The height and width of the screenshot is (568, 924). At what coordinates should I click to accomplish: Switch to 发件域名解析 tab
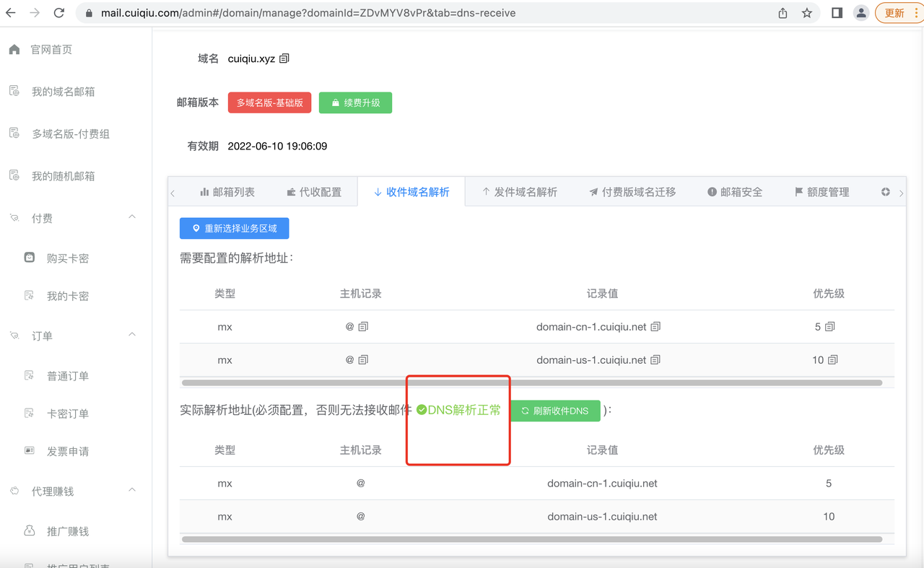point(520,192)
